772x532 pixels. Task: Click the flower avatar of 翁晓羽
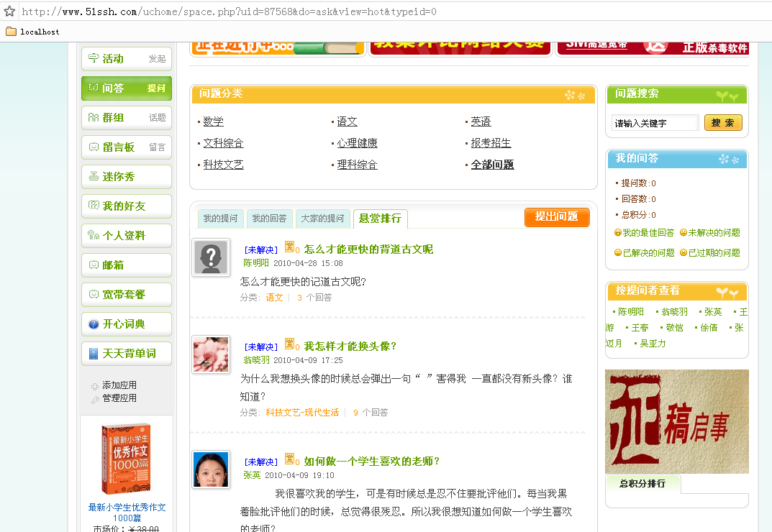[211, 354]
